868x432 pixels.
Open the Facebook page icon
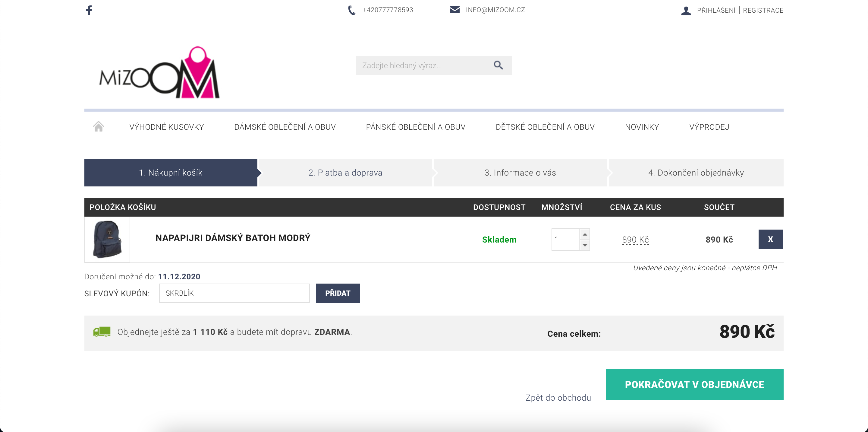pos(89,10)
